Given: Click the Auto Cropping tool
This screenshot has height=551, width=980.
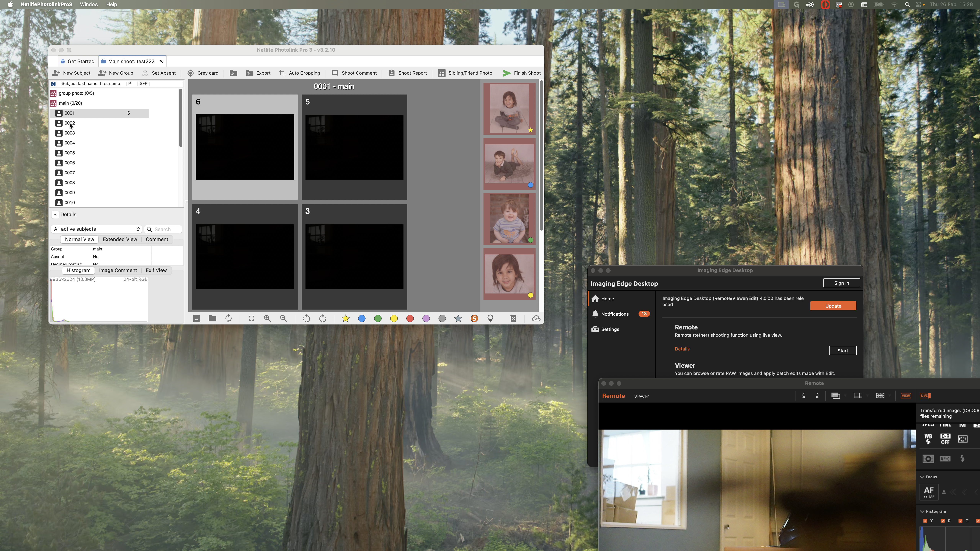Looking at the screenshot, I should point(299,73).
